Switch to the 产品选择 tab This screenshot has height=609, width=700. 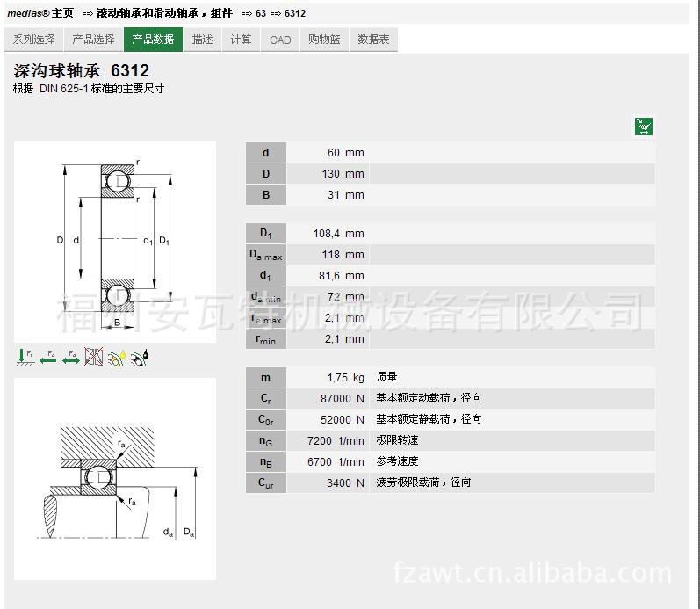pyautogui.click(x=93, y=40)
